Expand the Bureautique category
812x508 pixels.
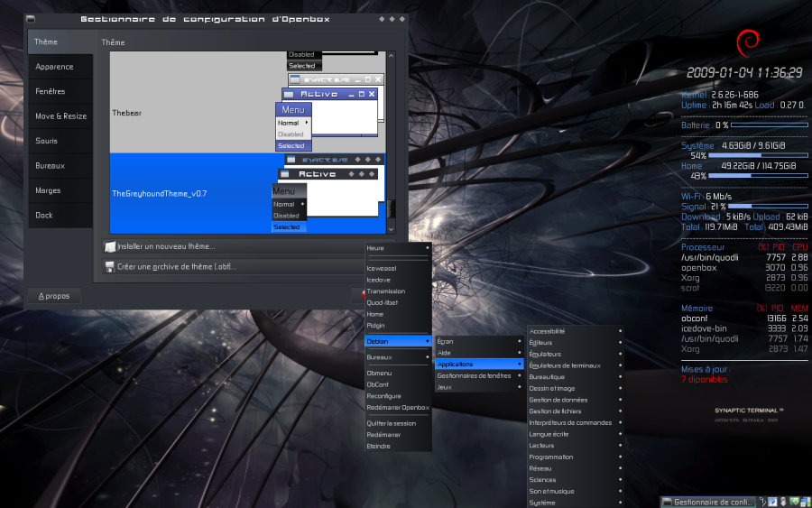(576, 376)
